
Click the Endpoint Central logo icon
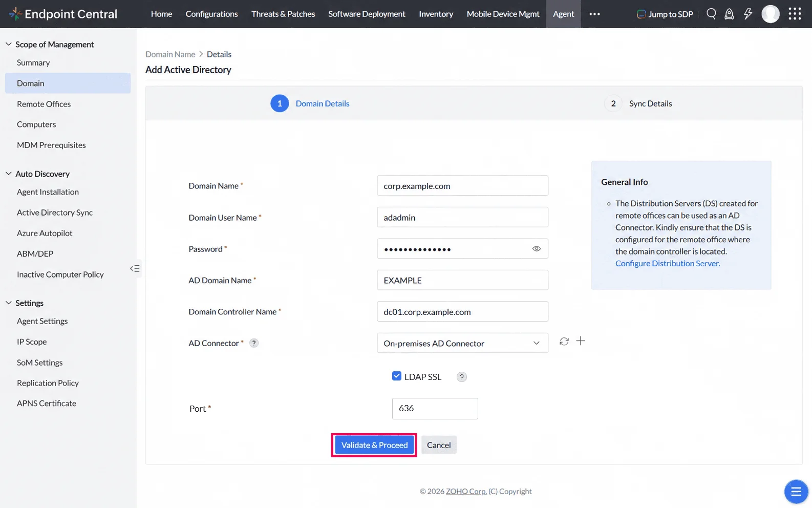point(15,14)
